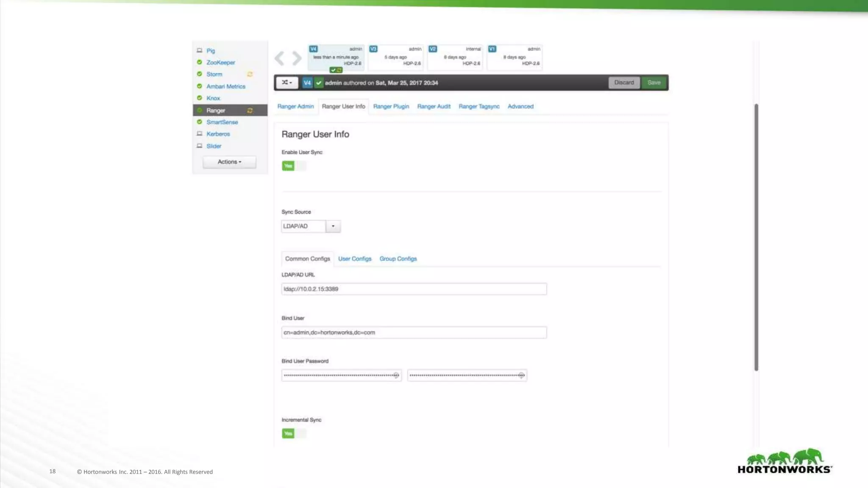Open the config group shuffle dropdown
This screenshot has height=488, width=868.
[287, 83]
